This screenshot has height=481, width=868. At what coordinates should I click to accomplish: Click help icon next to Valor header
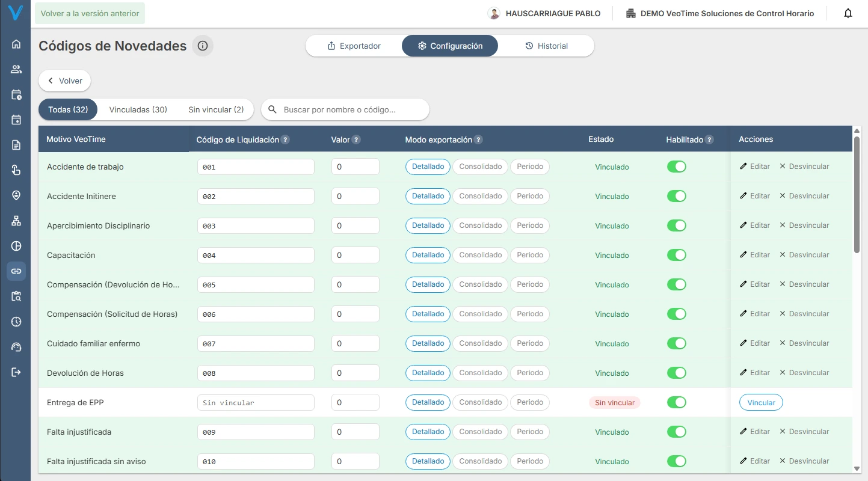356,139
